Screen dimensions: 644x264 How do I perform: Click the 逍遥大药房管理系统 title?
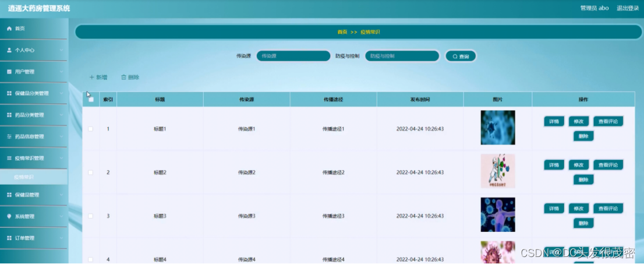(39, 9)
